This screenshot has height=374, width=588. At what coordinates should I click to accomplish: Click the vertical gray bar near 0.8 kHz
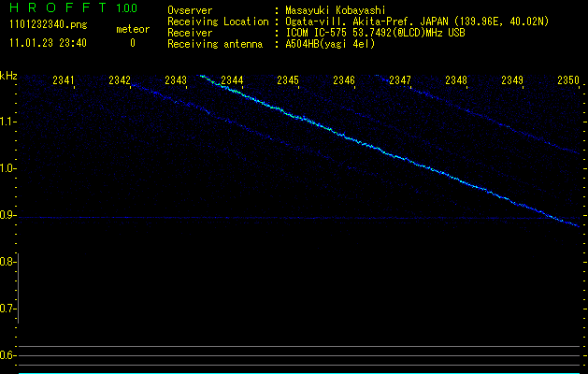pyautogui.click(x=18, y=288)
